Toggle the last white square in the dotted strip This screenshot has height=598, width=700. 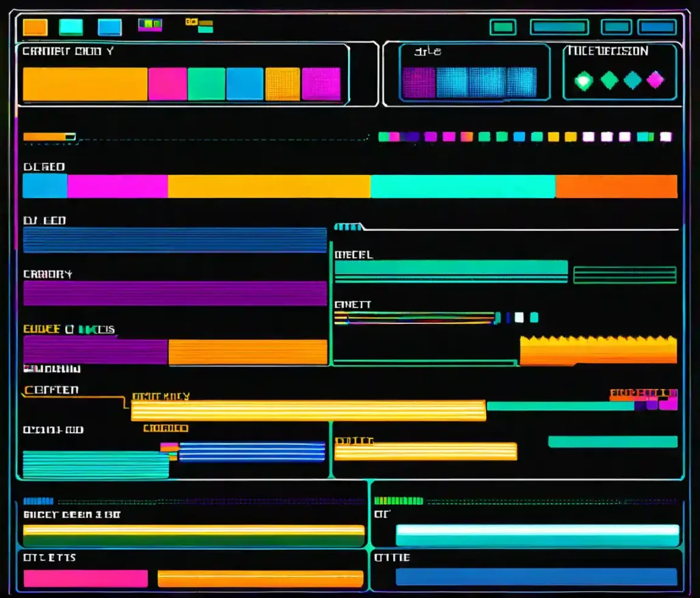[x=665, y=137]
